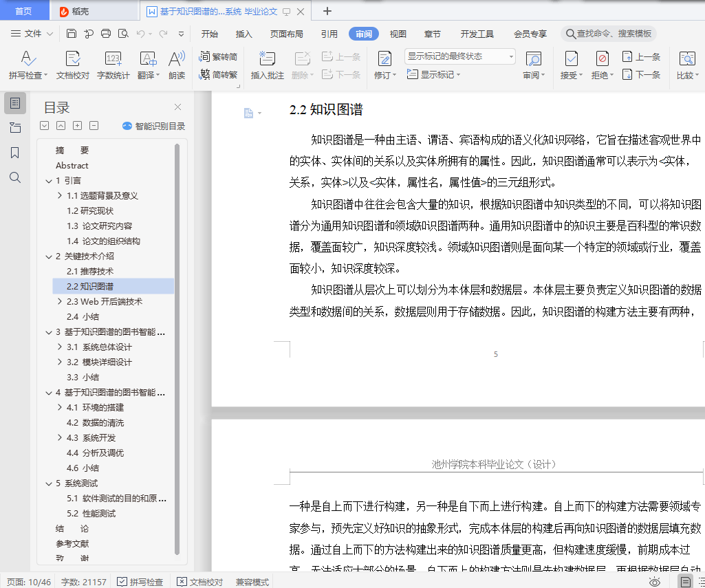
Task: Open the 插入 ribbon tab
Action: [243, 34]
